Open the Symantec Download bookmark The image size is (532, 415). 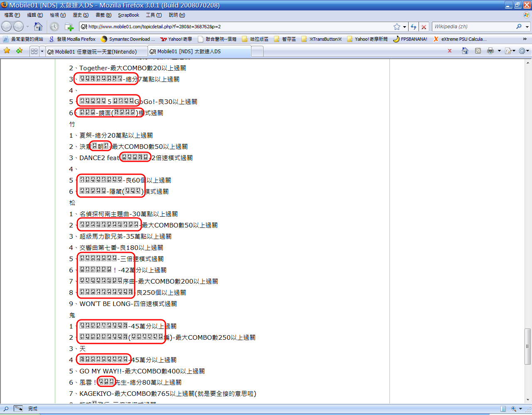point(128,39)
